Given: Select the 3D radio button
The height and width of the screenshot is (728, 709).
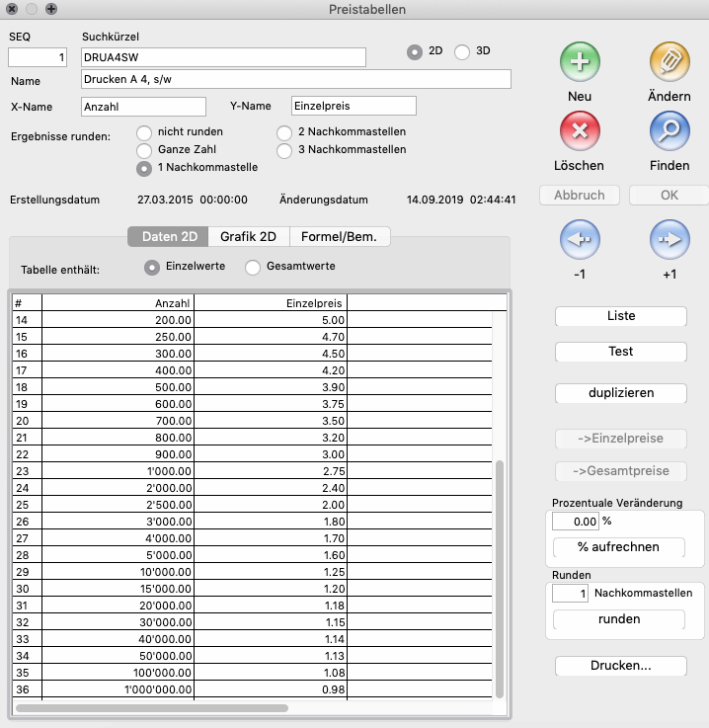Looking at the screenshot, I should click(x=462, y=52).
